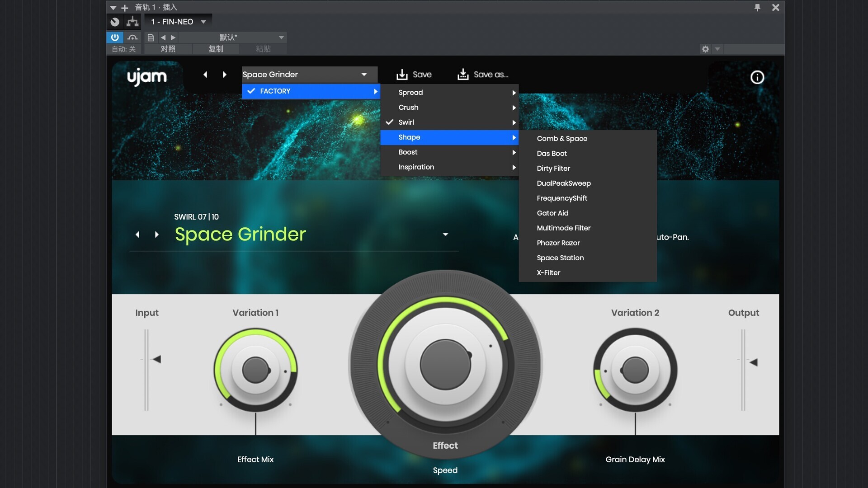This screenshot has width=868, height=488.
Task: Click the Grain Delay Mix label
Action: [x=635, y=460]
